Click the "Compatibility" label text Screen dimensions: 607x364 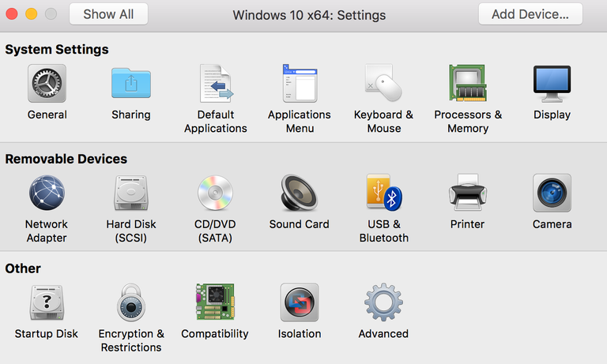click(x=215, y=334)
